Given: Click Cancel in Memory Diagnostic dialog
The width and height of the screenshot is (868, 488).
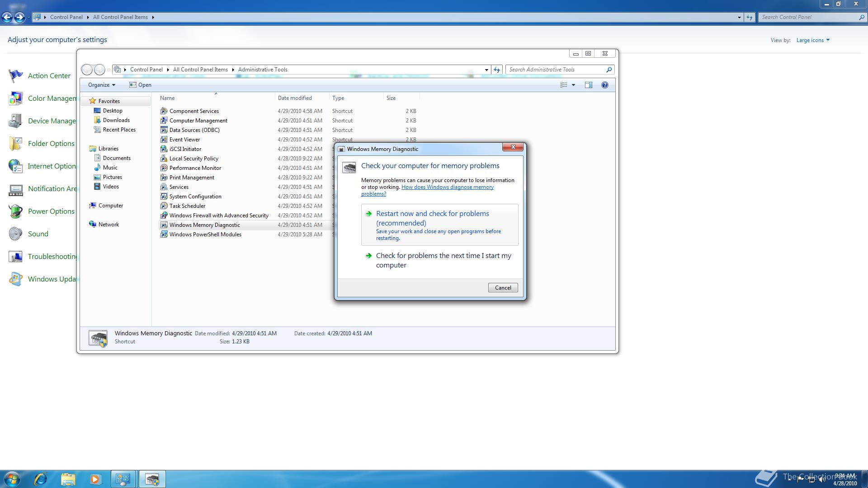Looking at the screenshot, I should pos(503,288).
